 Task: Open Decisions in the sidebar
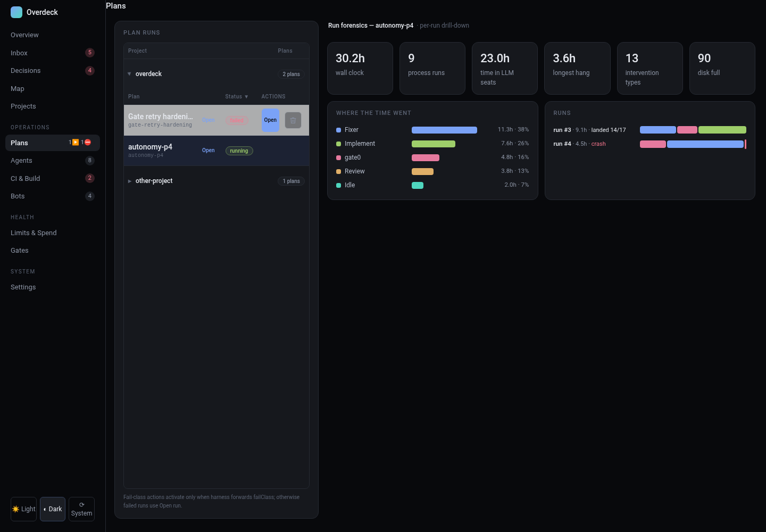click(x=53, y=70)
